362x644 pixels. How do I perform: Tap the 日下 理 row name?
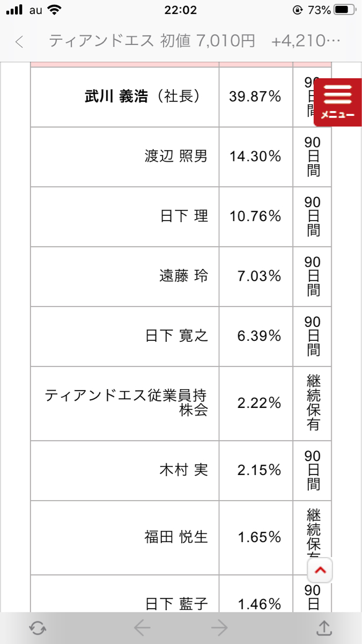[x=184, y=216]
